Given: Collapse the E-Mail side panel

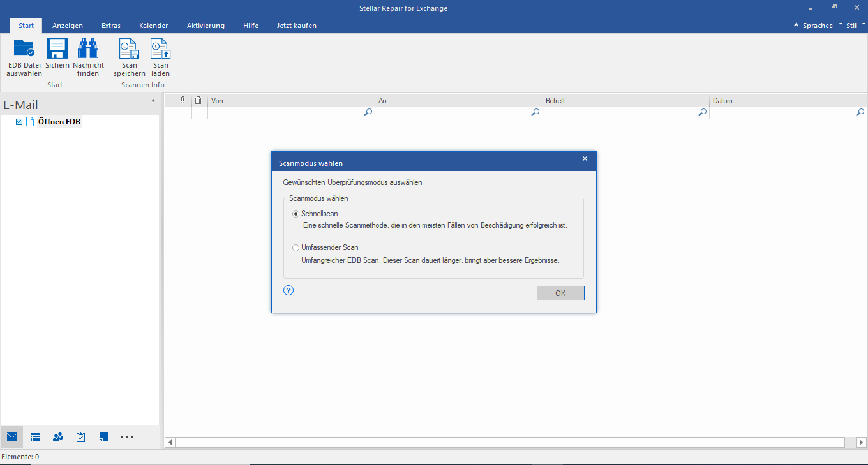Looking at the screenshot, I should tap(153, 101).
